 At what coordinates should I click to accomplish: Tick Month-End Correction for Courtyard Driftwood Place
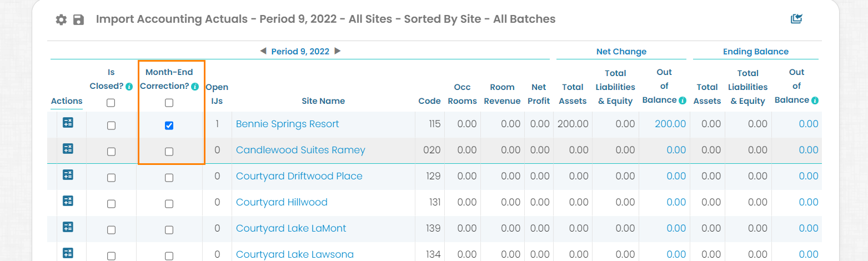pyautogui.click(x=169, y=178)
